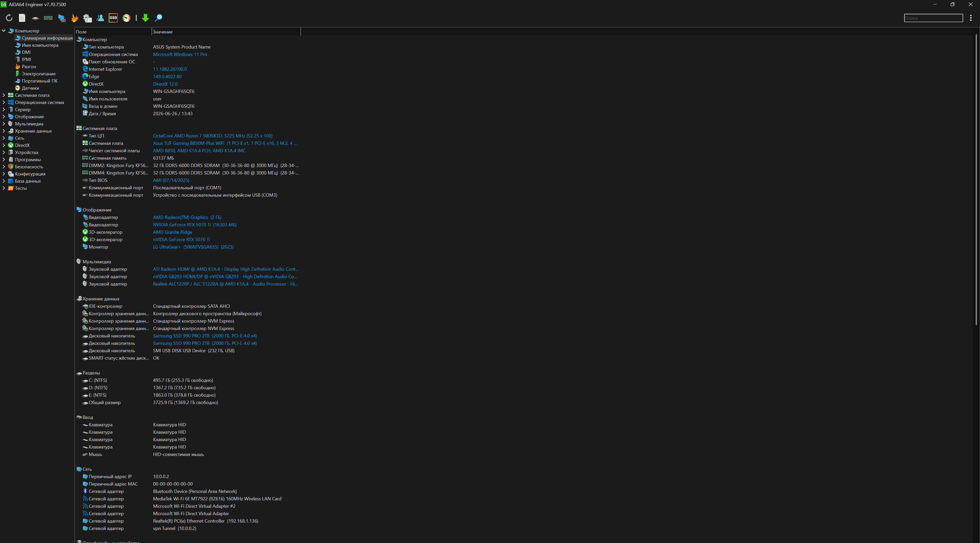The image size is (980, 543).
Task: Toggle the OSD panel icon
Action: pos(113,18)
